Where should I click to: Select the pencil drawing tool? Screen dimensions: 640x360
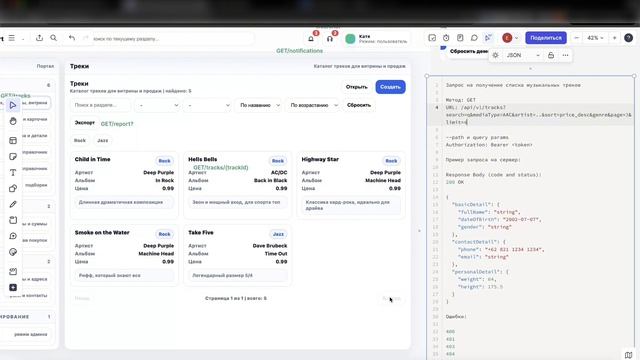click(x=13, y=204)
